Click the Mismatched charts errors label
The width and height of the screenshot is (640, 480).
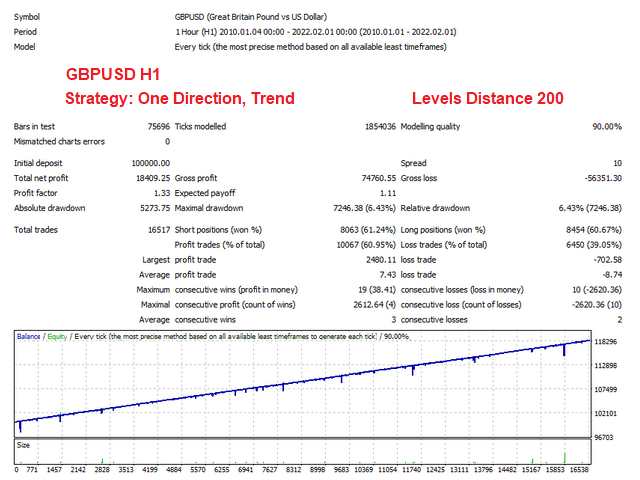pos(59,142)
